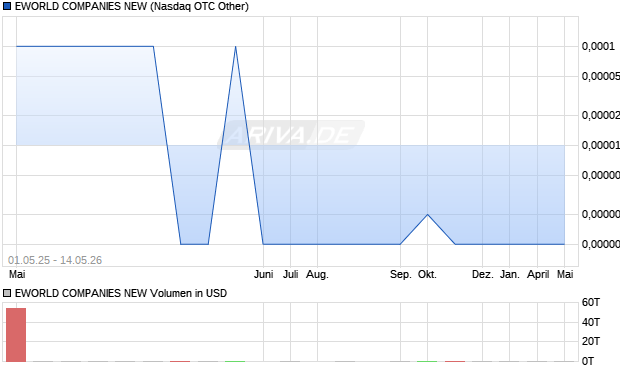Click the gray volume legend square

pyautogui.click(x=7, y=293)
